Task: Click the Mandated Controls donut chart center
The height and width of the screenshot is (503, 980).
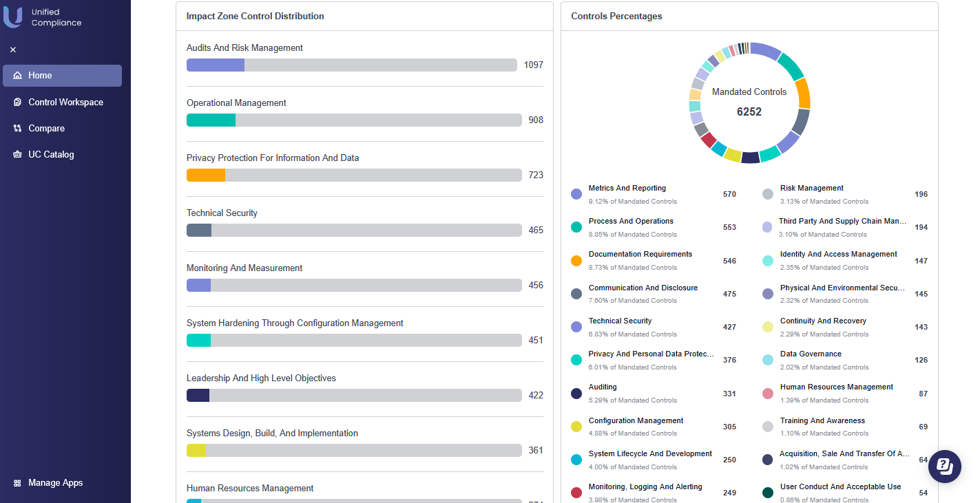Action: tap(749, 103)
